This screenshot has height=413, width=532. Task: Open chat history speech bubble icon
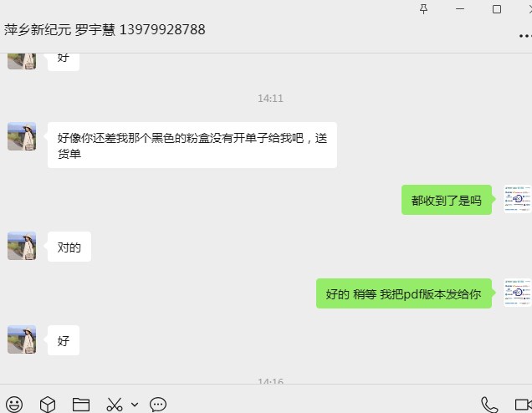pos(158,404)
